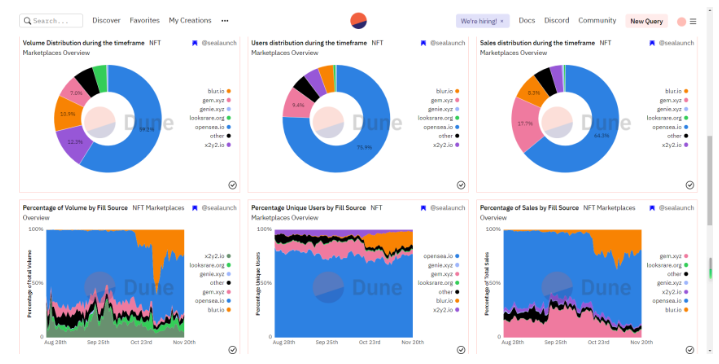Click checkmark icon on Users distribution card

point(461,185)
